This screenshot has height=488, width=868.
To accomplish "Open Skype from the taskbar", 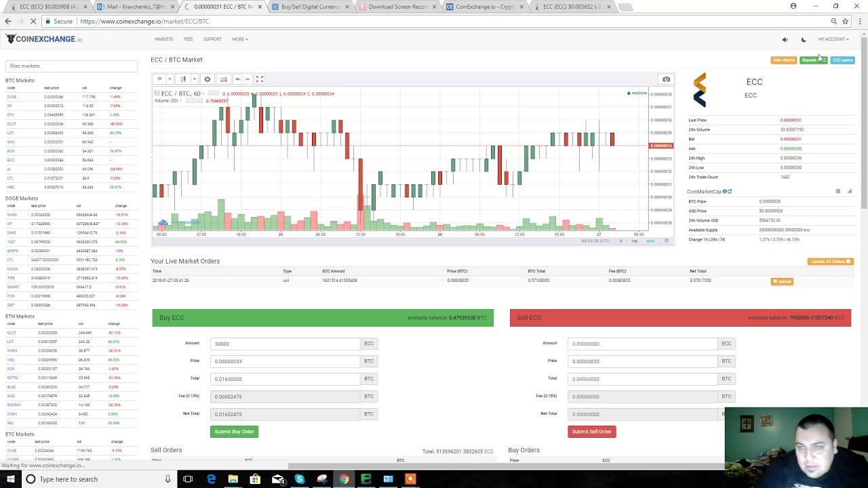I will (300, 479).
